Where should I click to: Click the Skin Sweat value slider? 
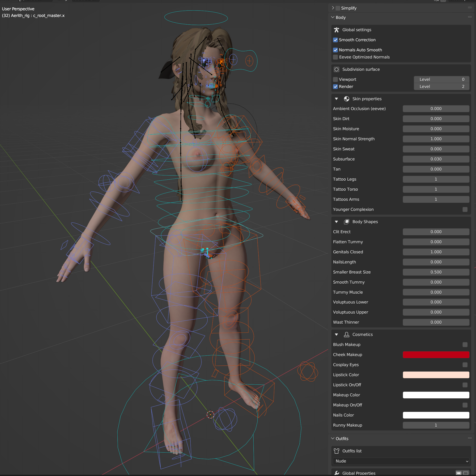click(x=436, y=149)
